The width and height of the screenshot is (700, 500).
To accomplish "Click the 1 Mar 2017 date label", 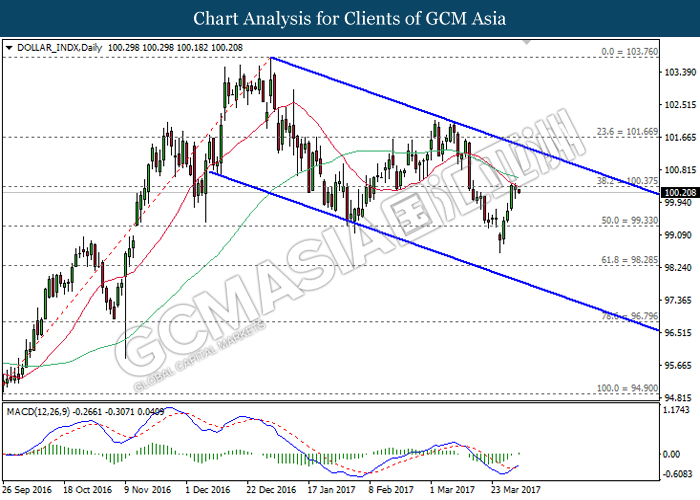I will coord(452,490).
